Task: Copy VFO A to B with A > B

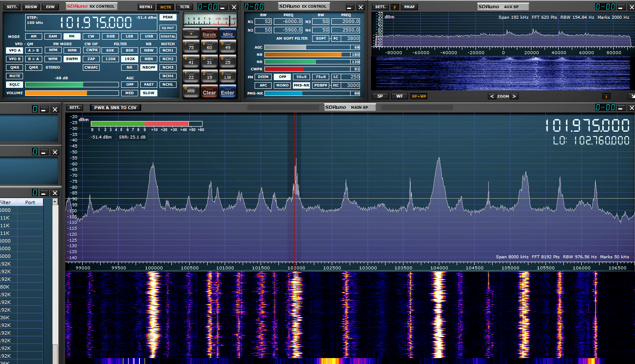Action: point(34,50)
